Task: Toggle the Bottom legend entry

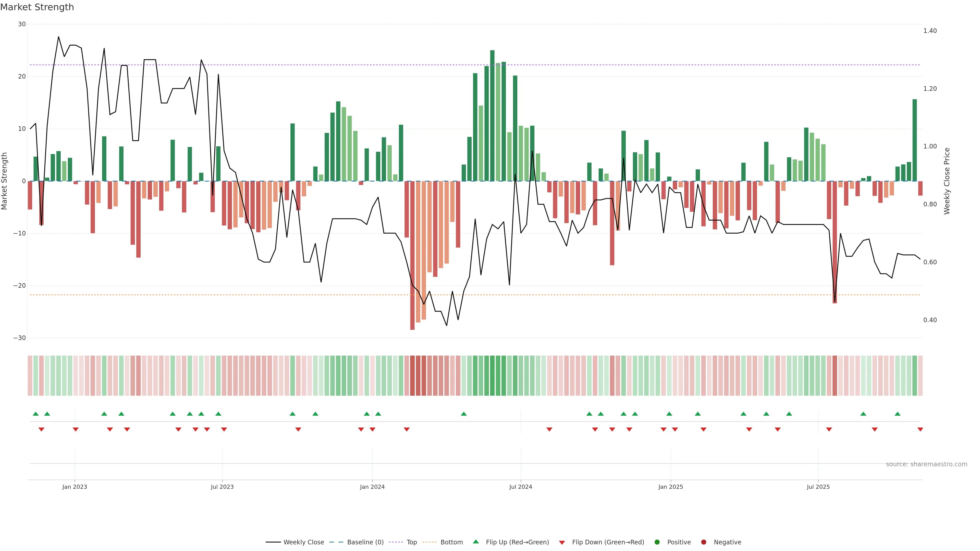Action: pos(451,542)
